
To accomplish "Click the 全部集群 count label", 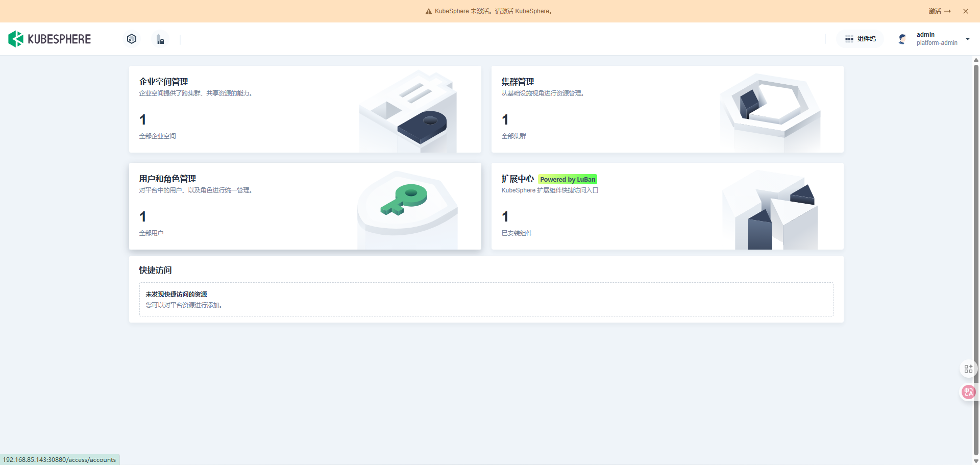I will 513,136.
